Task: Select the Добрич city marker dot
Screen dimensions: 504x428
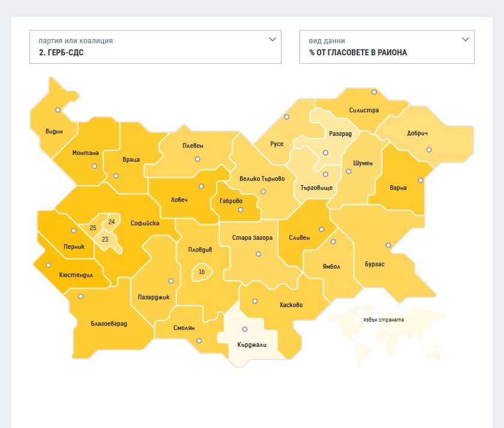Action: pos(429,150)
